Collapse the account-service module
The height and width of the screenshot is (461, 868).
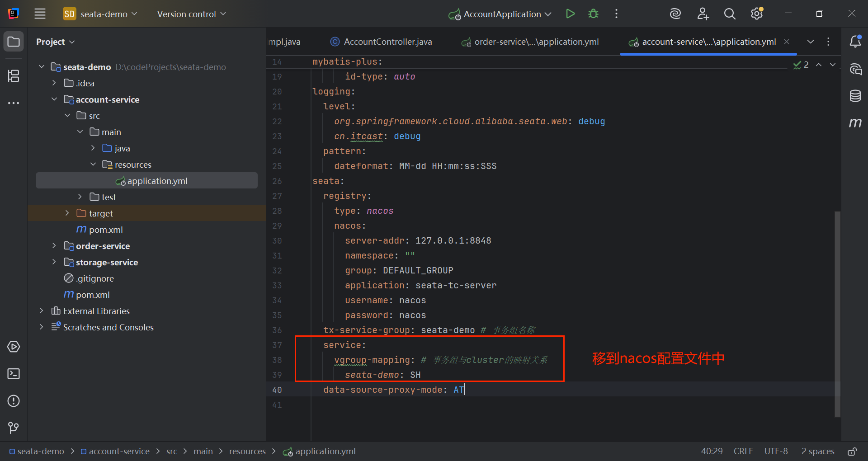click(x=54, y=99)
